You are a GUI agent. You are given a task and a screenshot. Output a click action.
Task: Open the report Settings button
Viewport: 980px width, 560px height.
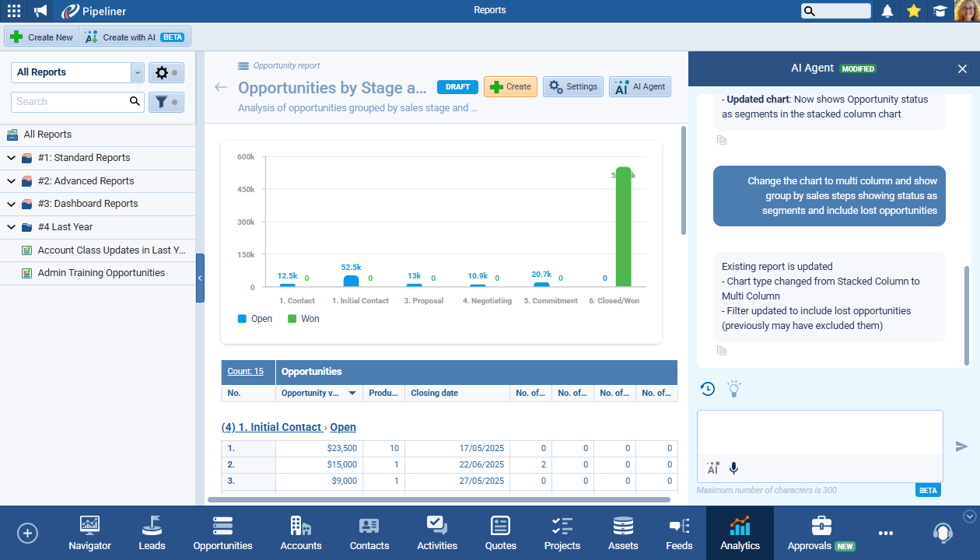click(573, 87)
